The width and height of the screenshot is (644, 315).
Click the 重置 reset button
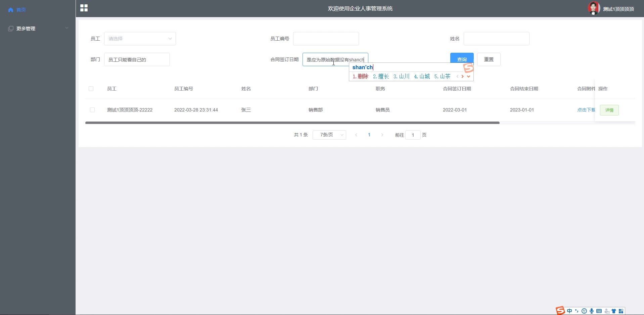[489, 59]
